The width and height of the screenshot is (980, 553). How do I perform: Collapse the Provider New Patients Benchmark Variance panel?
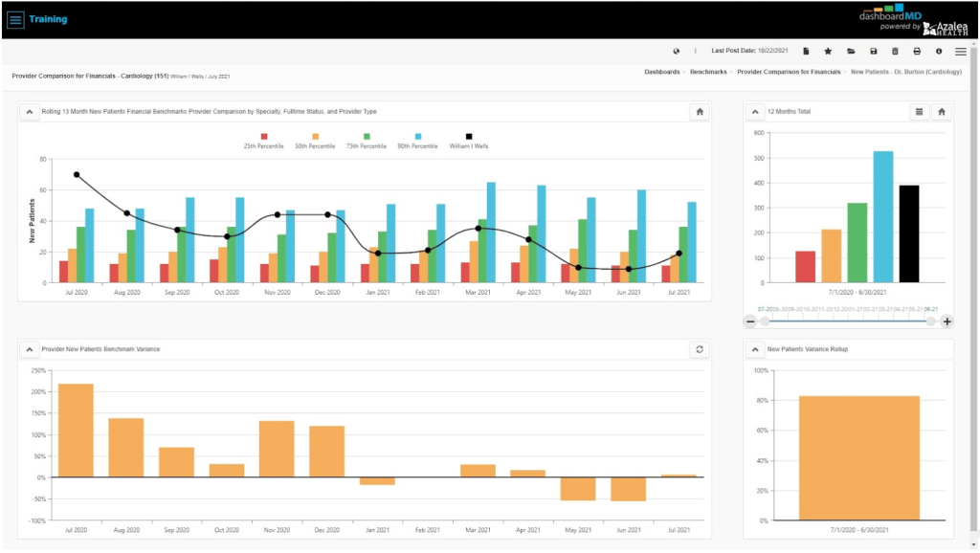coord(30,349)
